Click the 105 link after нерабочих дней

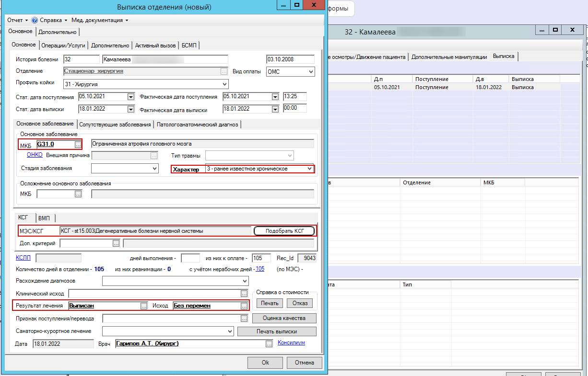point(260,269)
